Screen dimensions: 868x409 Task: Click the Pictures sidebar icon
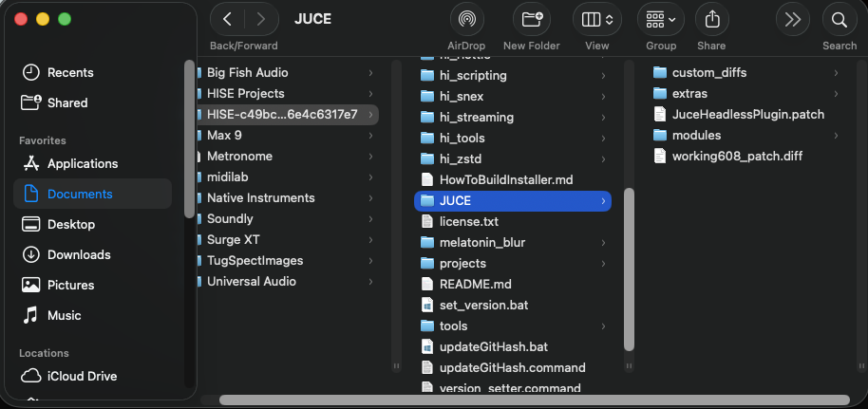coord(31,285)
